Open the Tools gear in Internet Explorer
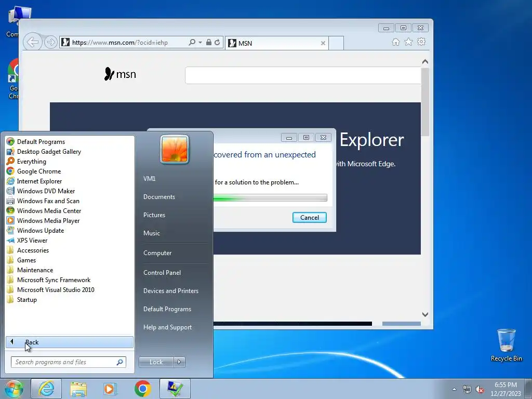The width and height of the screenshot is (532, 399). pyautogui.click(x=421, y=42)
